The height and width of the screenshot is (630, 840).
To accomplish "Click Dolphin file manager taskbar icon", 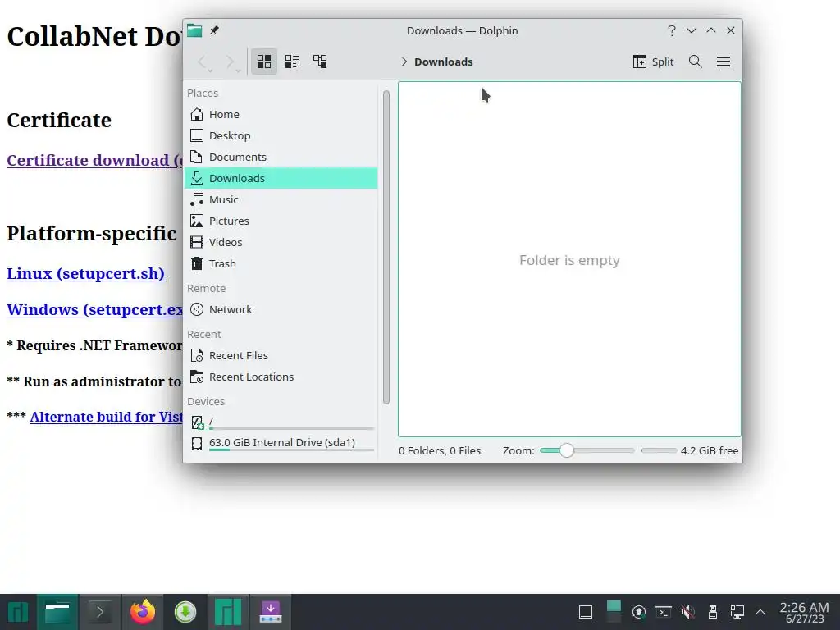I will [57, 612].
